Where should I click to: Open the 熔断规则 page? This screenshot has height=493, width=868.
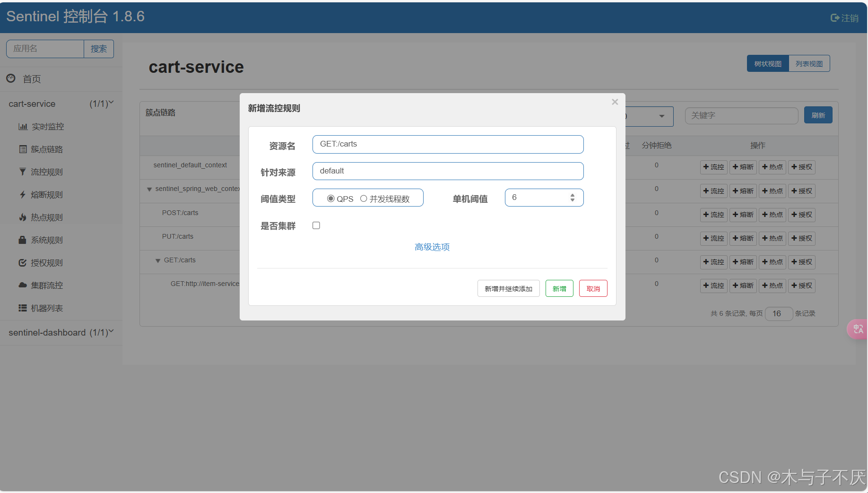point(46,194)
